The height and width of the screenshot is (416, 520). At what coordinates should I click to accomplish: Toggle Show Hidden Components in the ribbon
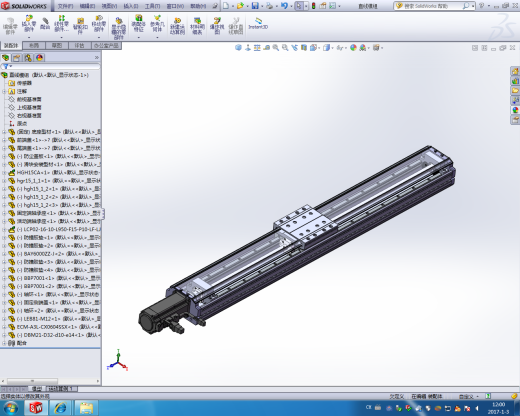coord(118,28)
